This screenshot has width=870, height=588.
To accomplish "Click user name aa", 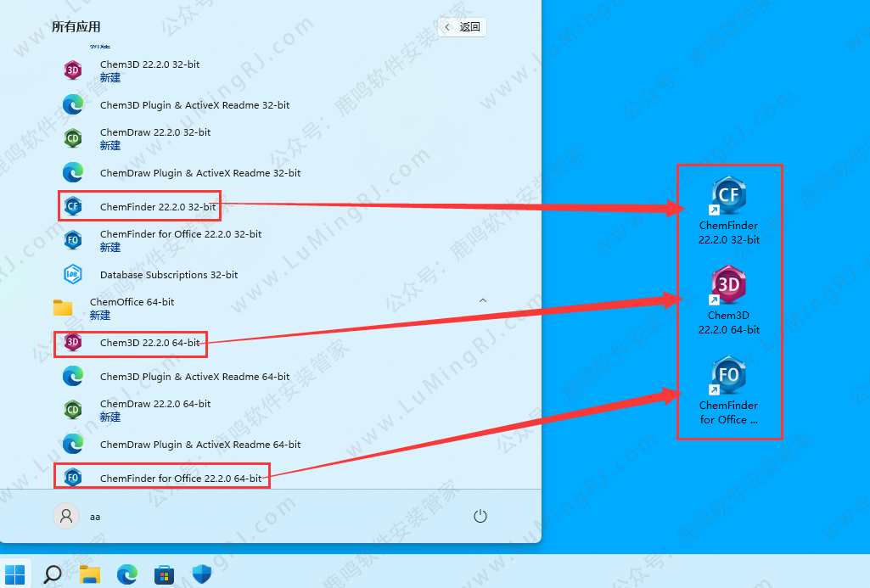I will coord(95,517).
